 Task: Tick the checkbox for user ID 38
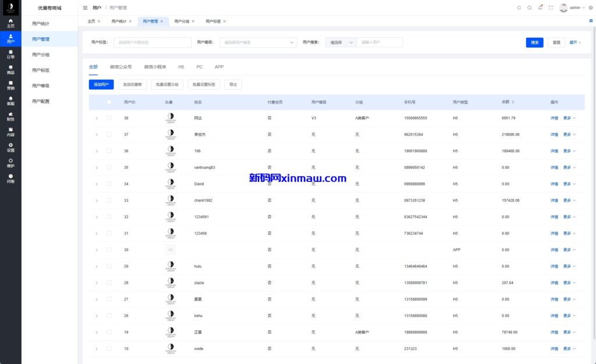click(109, 118)
